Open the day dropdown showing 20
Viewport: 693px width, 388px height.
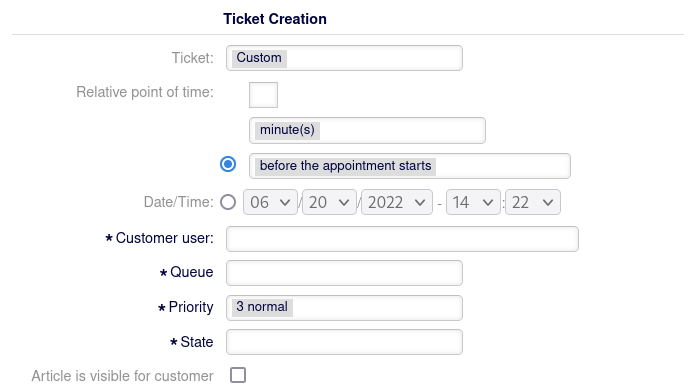[329, 202]
